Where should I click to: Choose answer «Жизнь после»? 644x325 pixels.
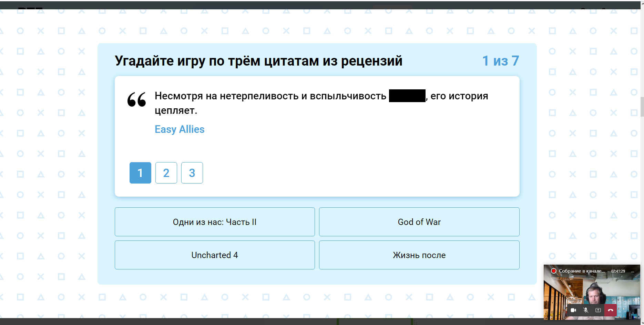419,255
